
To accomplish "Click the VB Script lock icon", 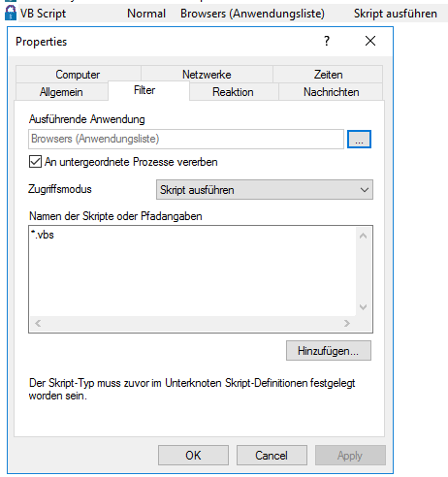I will (11, 14).
